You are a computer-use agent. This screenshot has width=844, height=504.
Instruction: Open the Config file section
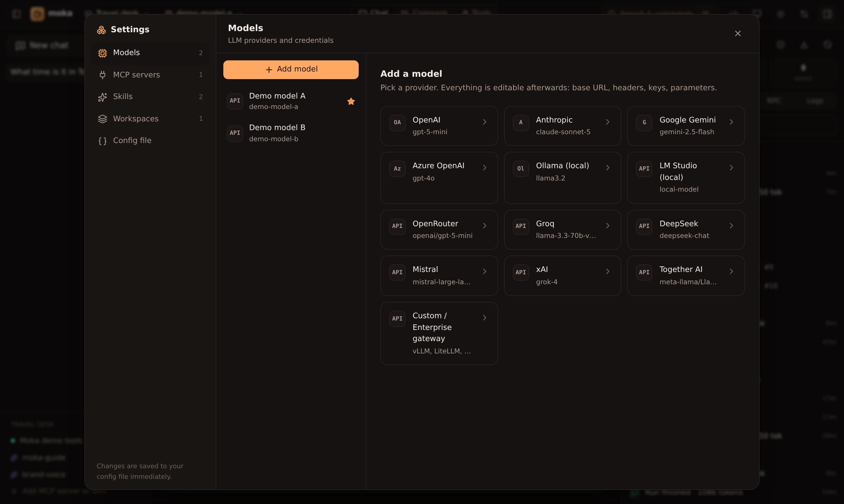[x=150, y=141]
